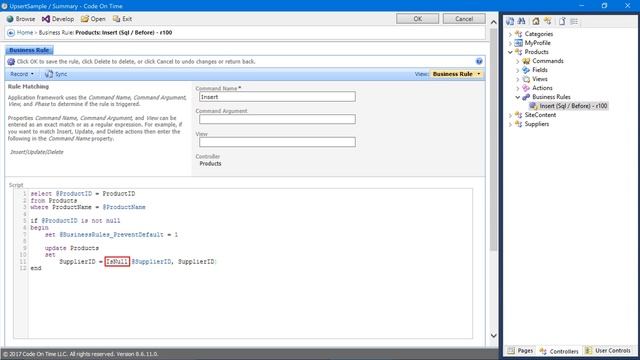Click the new document icon in Explorer toolbar
Screen dimensions: 640x360
pos(562,21)
